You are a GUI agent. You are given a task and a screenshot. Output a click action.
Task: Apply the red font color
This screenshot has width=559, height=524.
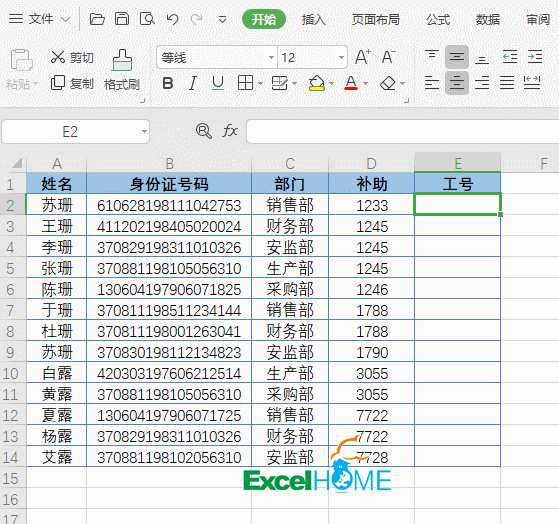(x=351, y=83)
